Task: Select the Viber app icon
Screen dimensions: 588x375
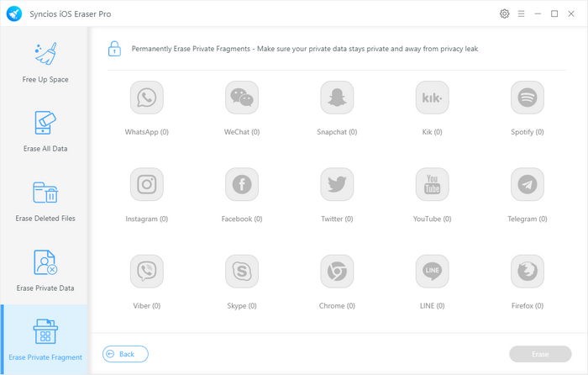Action: 147,271
